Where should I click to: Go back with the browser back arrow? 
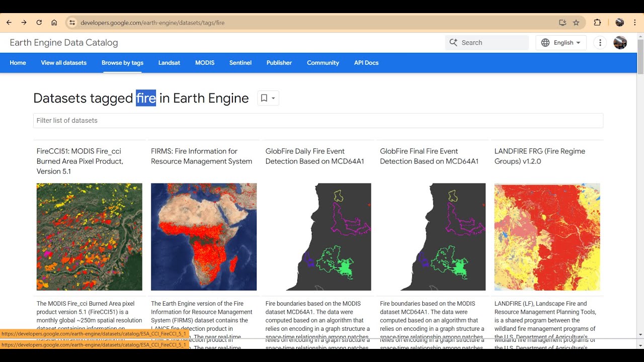(x=9, y=23)
